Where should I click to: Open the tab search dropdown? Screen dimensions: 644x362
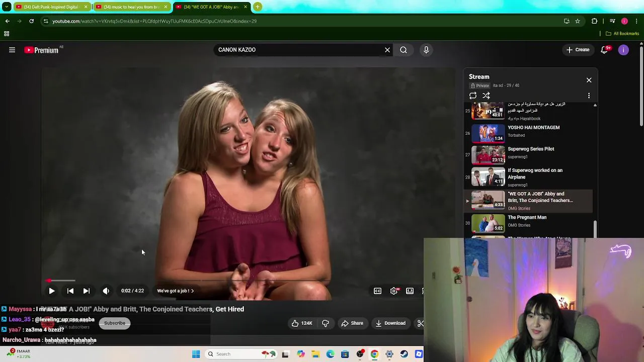click(7, 7)
